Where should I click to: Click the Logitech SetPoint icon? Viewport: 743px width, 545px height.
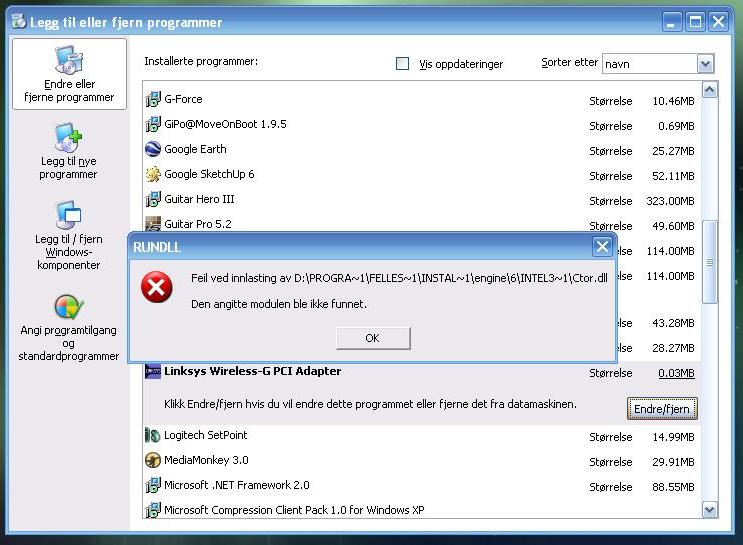153,435
